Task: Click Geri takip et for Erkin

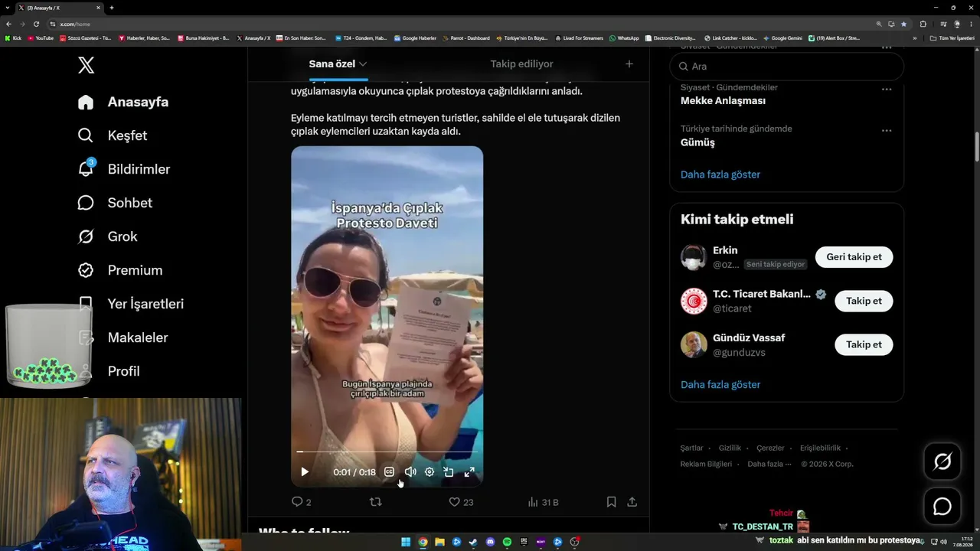Action: [854, 257]
